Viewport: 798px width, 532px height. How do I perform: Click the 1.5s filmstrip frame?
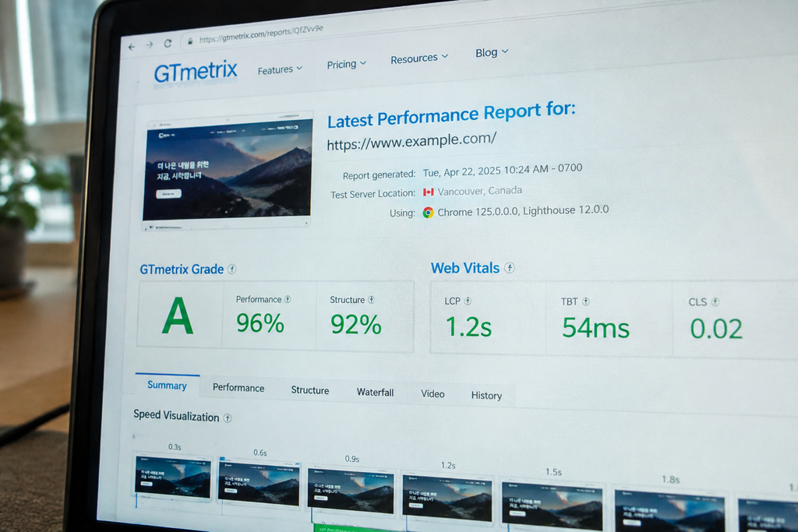(553, 505)
